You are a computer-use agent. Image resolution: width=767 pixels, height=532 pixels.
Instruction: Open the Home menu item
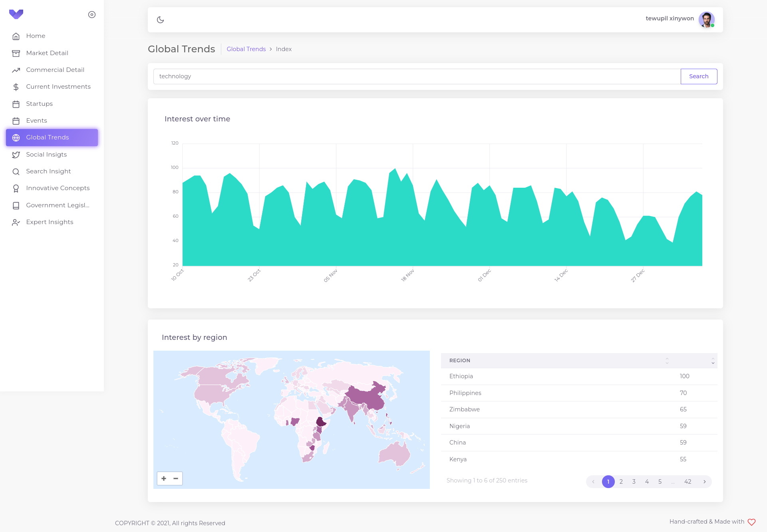pos(52,36)
